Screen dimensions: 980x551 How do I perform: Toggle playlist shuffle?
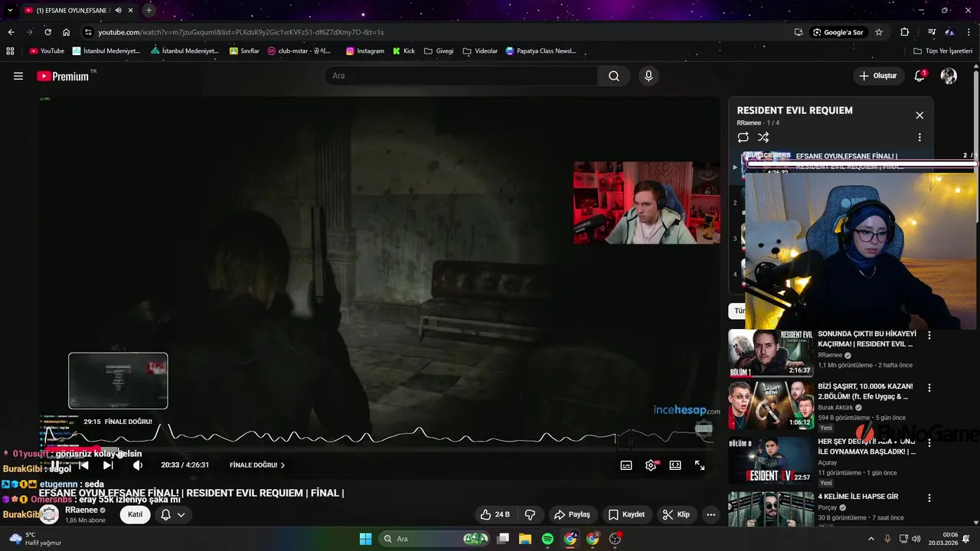pyautogui.click(x=763, y=138)
